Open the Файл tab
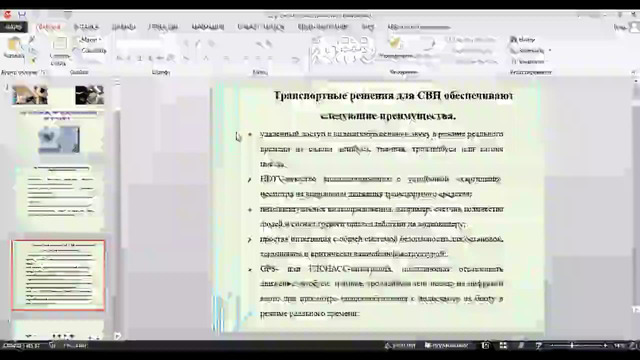The height and width of the screenshot is (360, 640). [x=13, y=27]
